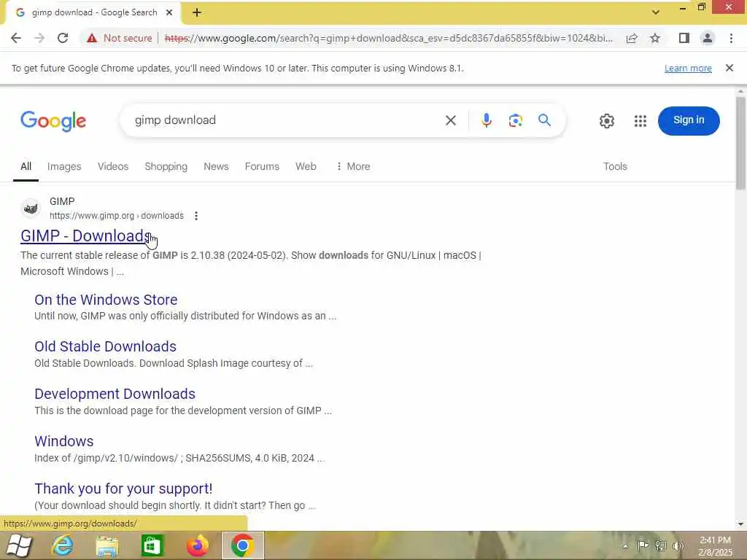Image resolution: width=747 pixels, height=560 pixels.
Task: Open File Explorer from taskbar
Action: click(107, 546)
